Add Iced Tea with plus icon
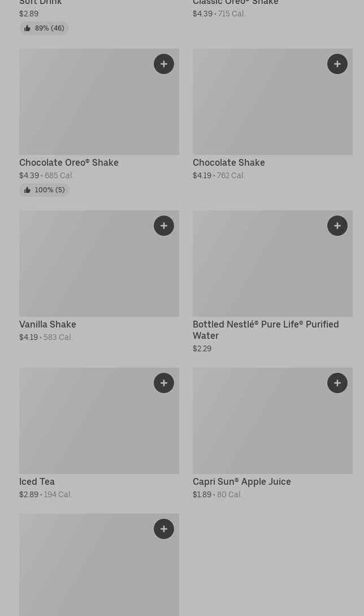The height and width of the screenshot is (616, 364). click(x=164, y=383)
